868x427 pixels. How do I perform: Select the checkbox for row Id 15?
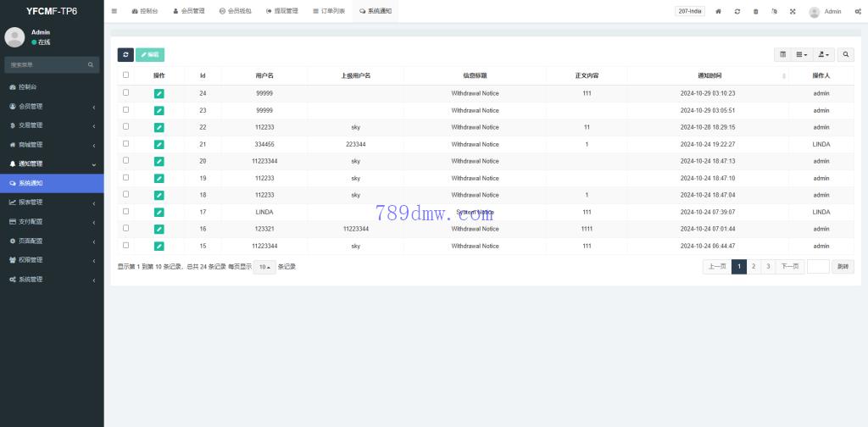point(126,245)
